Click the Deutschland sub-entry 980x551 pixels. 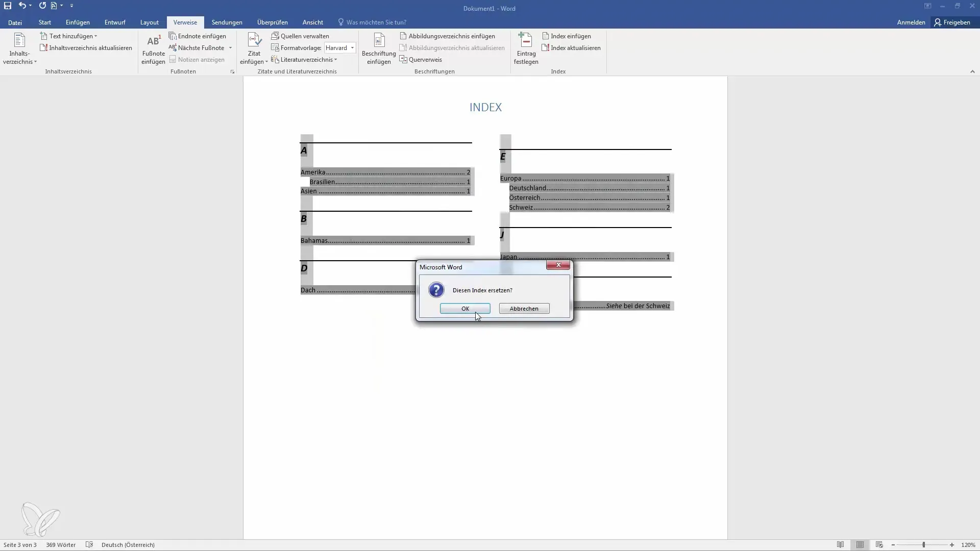(x=590, y=188)
